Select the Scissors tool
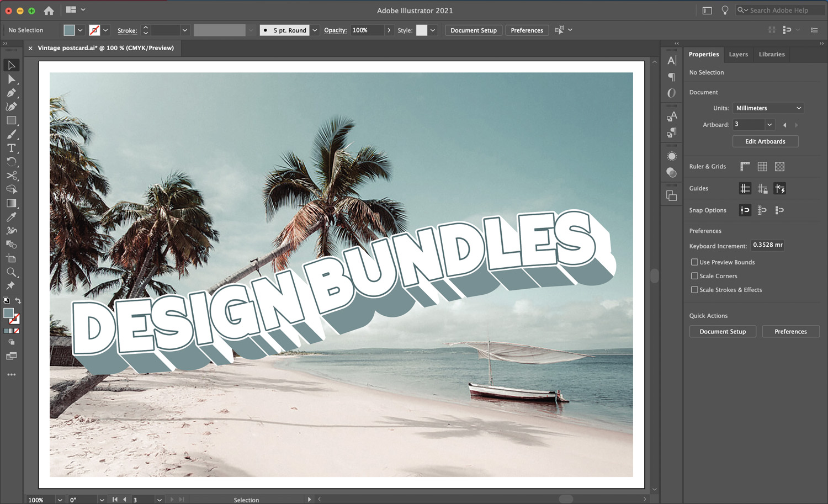Screen dimensions: 828x504 pos(11,176)
